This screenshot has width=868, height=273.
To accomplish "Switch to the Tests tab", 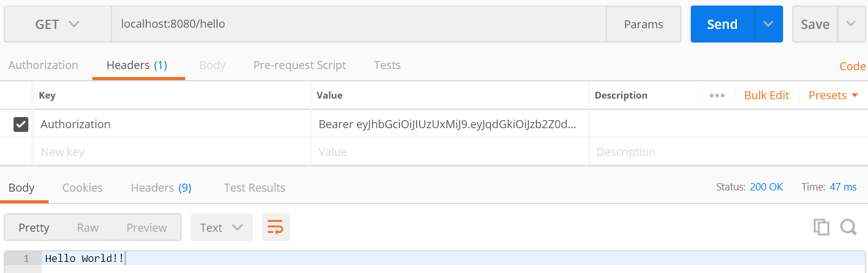I will click(x=387, y=65).
